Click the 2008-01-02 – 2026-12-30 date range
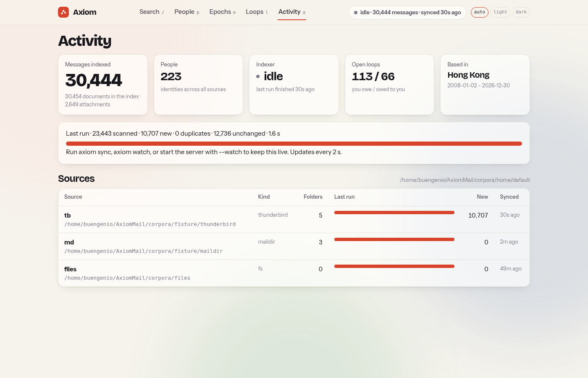The height and width of the screenshot is (378, 588). pyautogui.click(x=478, y=85)
